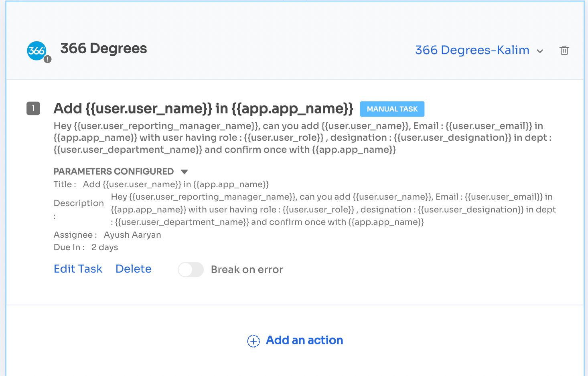Viewport: 588px width, 376px height.
Task: Click the 366 Degrees app title
Action: pos(103,49)
